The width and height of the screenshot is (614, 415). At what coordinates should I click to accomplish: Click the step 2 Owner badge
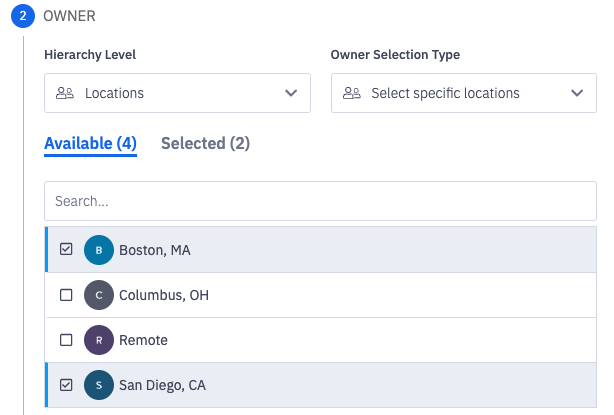[24, 17]
